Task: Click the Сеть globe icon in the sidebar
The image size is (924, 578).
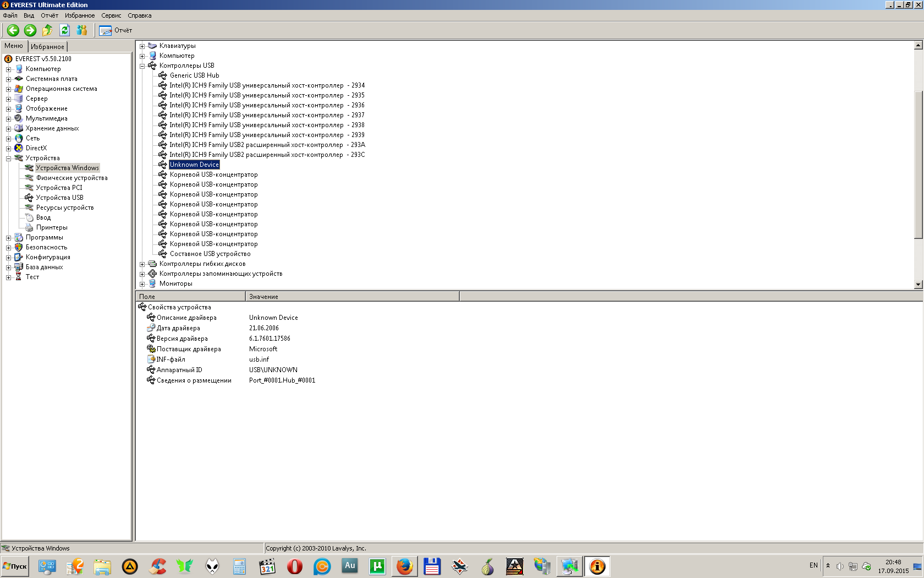Action: (19, 138)
